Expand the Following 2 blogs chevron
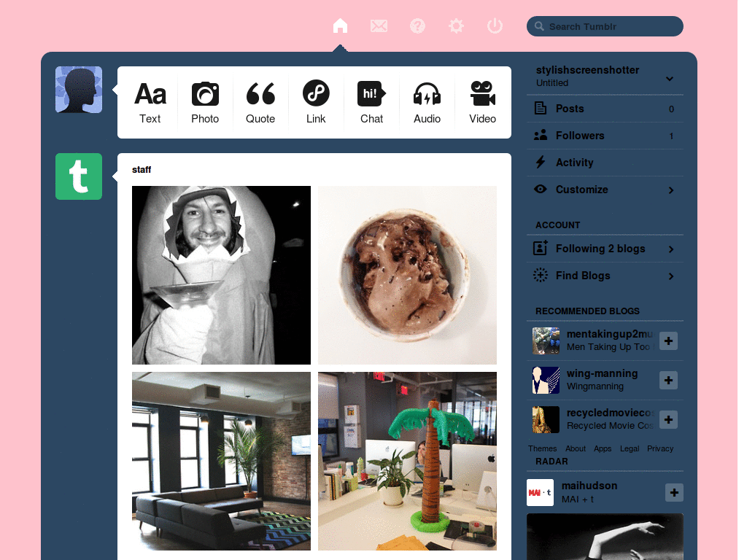 click(671, 249)
